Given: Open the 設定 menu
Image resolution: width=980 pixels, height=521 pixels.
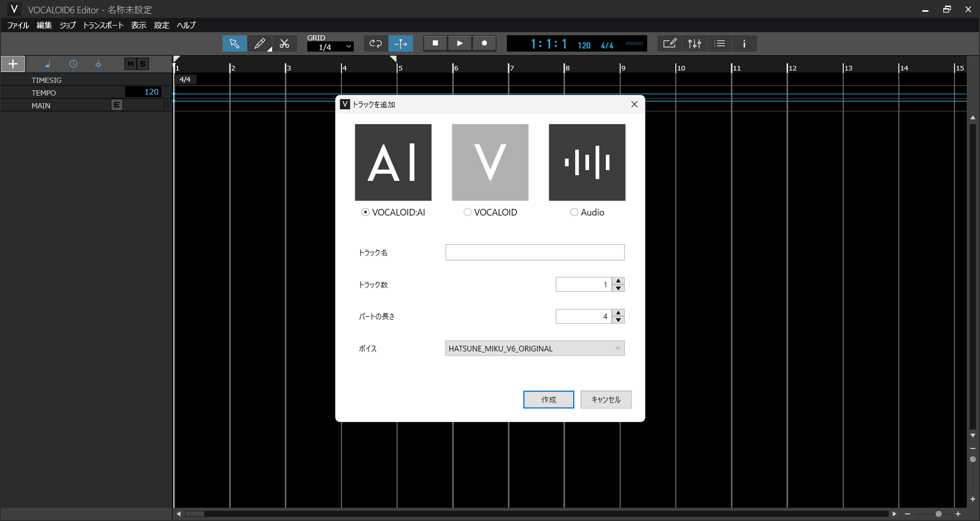Looking at the screenshot, I should click(162, 25).
